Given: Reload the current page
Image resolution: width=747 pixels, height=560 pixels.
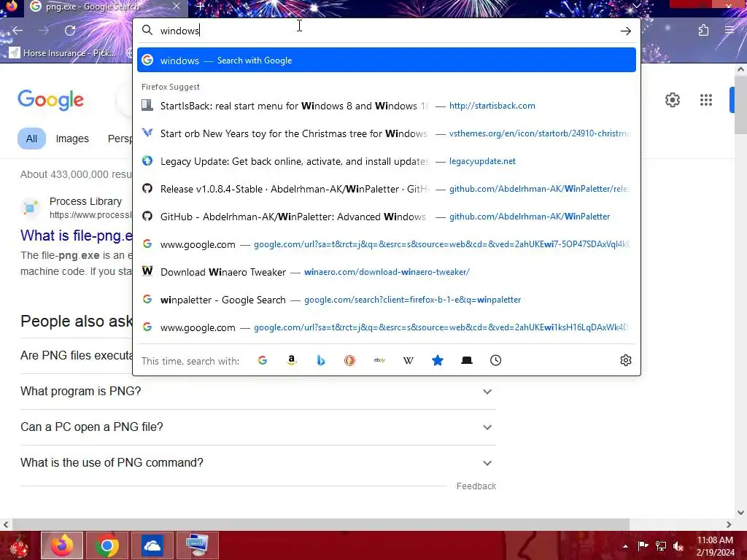Looking at the screenshot, I should pyautogui.click(x=70, y=31).
